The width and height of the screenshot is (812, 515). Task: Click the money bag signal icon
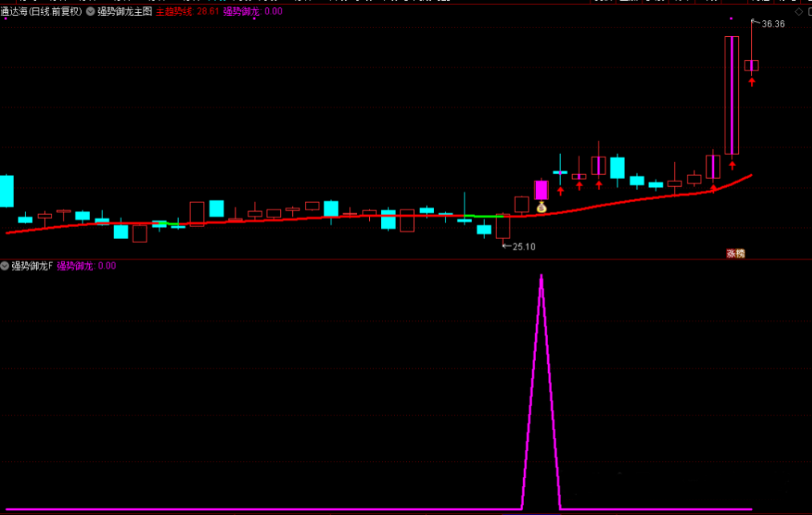(542, 207)
